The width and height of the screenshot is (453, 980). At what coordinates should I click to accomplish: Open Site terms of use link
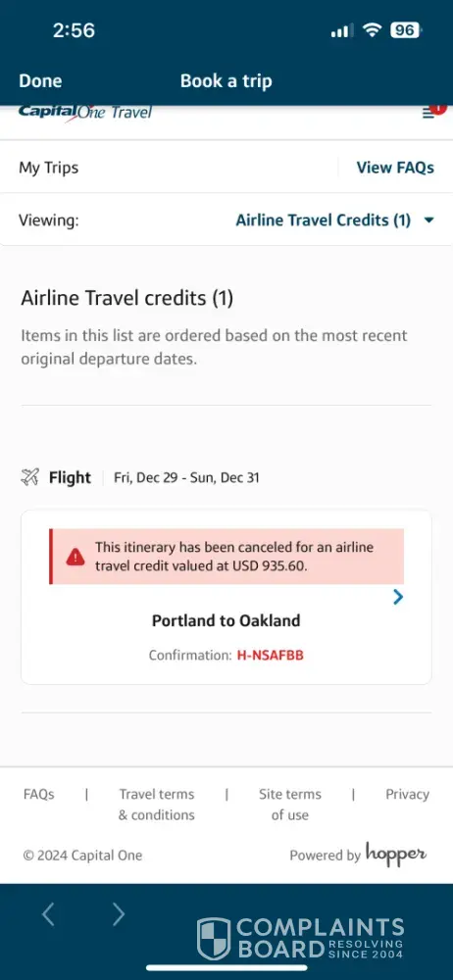coord(289,805)
